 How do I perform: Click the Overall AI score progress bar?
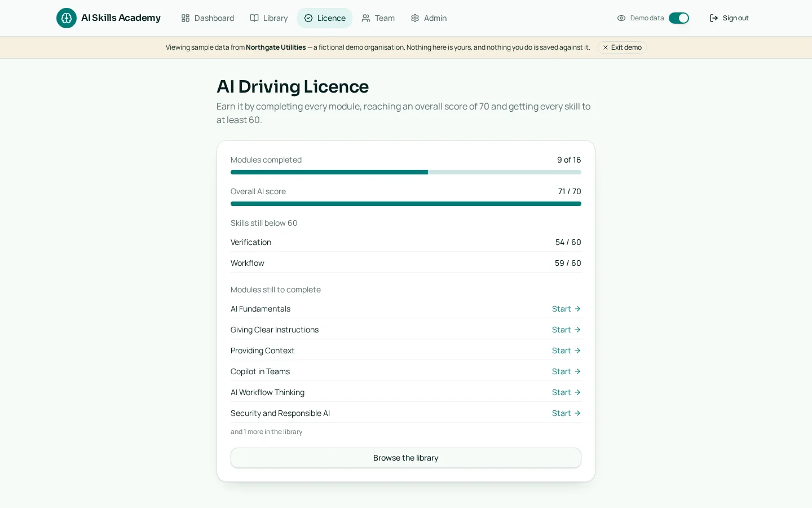(406, 204)
